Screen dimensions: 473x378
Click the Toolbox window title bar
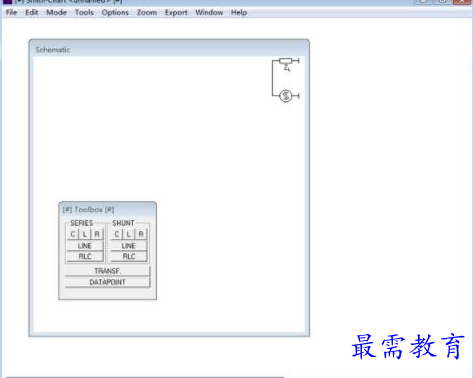107,209
